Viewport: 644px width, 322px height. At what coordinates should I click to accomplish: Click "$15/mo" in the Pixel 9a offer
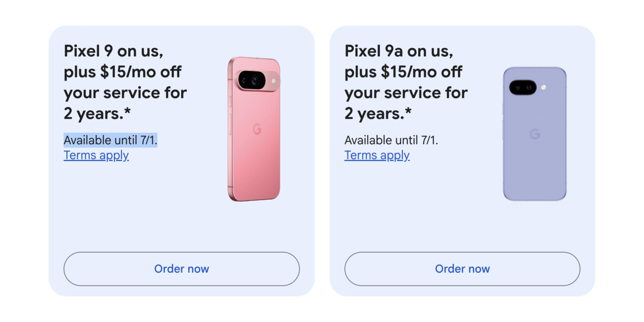[x=409, y=72]
